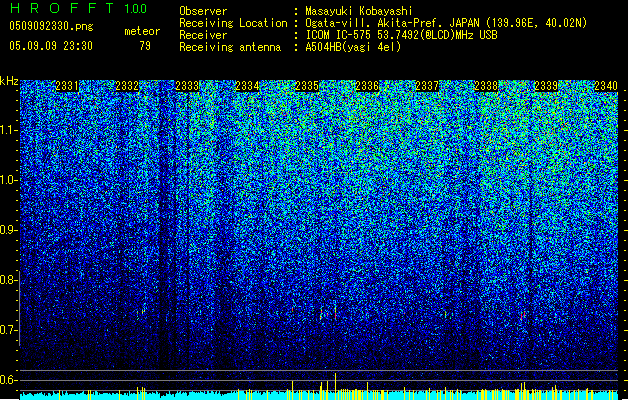Click the 0.7 kHz axis tick label
Viewport: 629px width, 400px height.
[x=8, y=330]
